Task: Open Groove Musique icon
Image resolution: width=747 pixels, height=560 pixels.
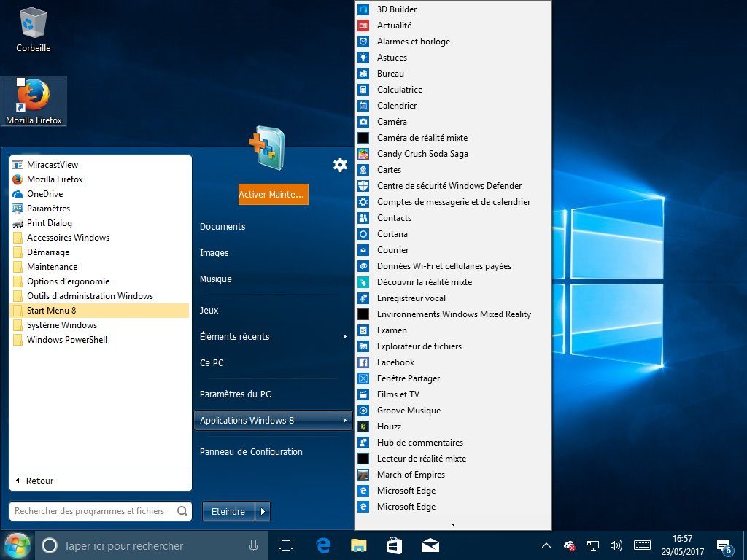Action: pyautogui.click(x=363, y=411)
